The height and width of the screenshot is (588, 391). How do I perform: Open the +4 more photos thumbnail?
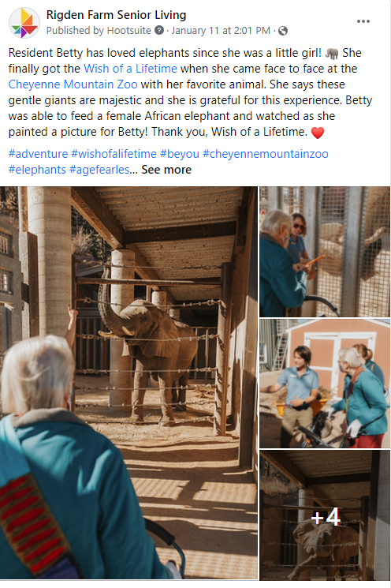tap(325, 515)
